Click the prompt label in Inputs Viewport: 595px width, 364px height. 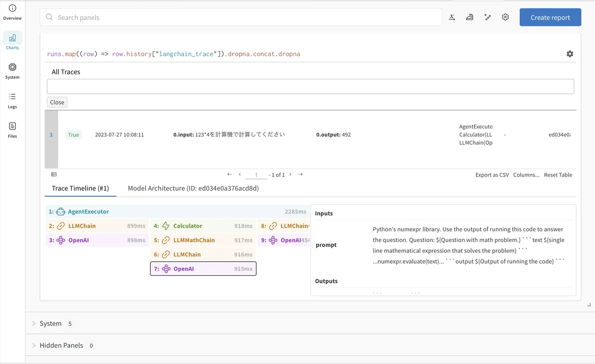click(326, 245)
